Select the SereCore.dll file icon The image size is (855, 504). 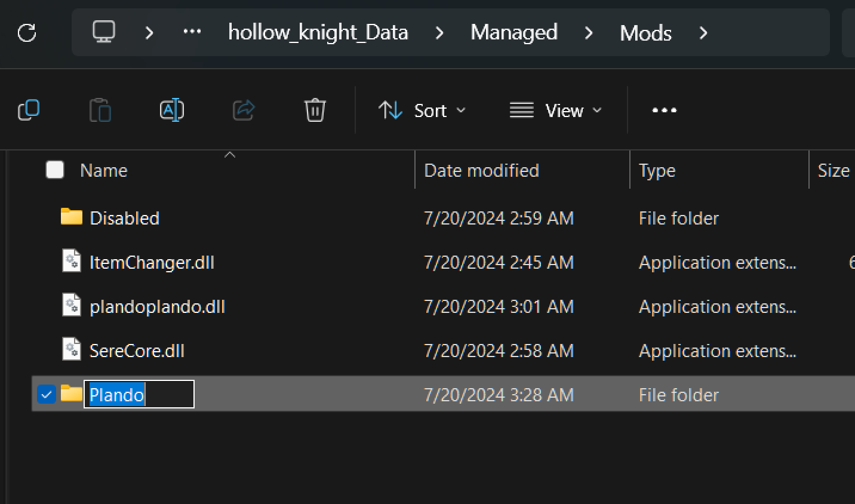[x=72, y=349]
